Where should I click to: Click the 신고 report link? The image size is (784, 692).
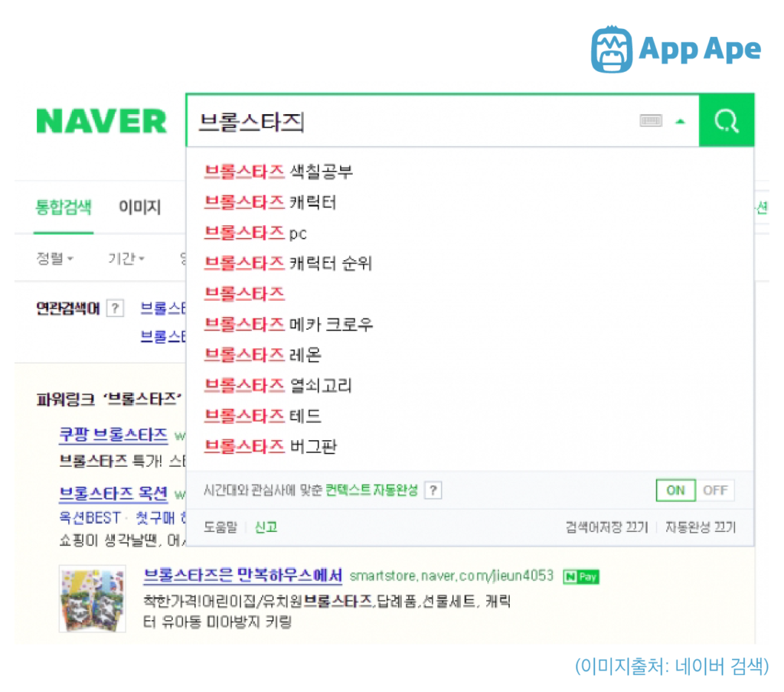(266, 527)
